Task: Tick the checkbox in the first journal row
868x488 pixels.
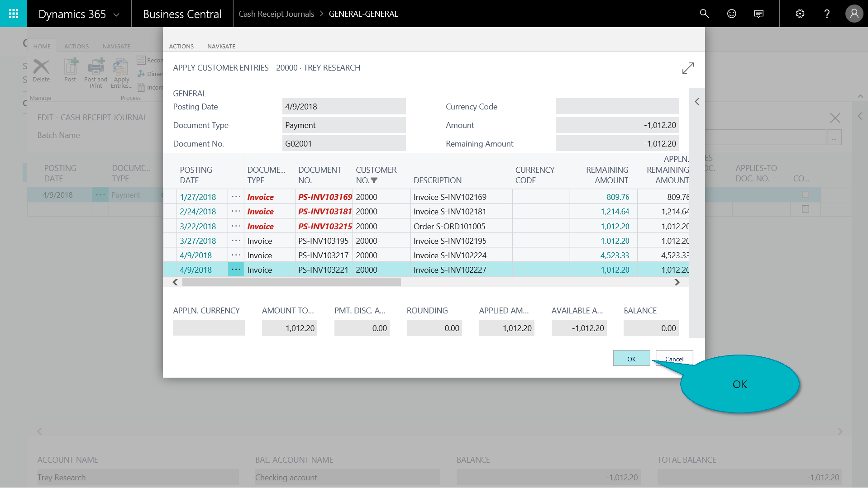Action: pos(805,194)
